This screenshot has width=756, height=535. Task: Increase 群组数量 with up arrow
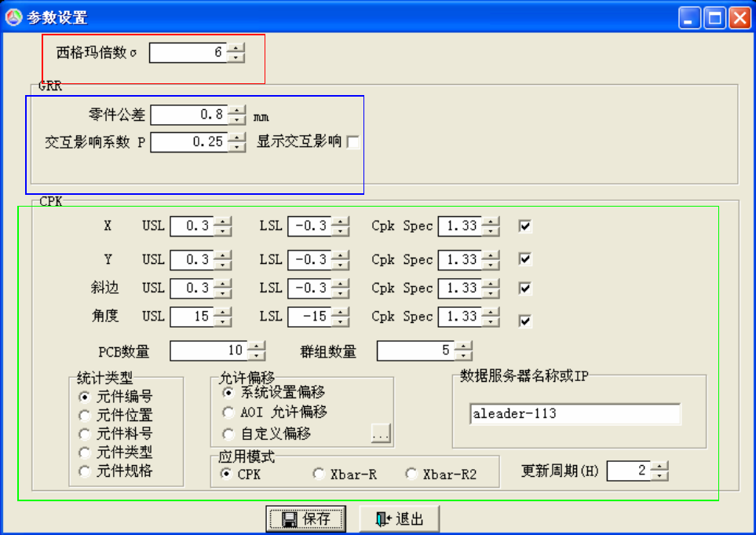[463, 346]
